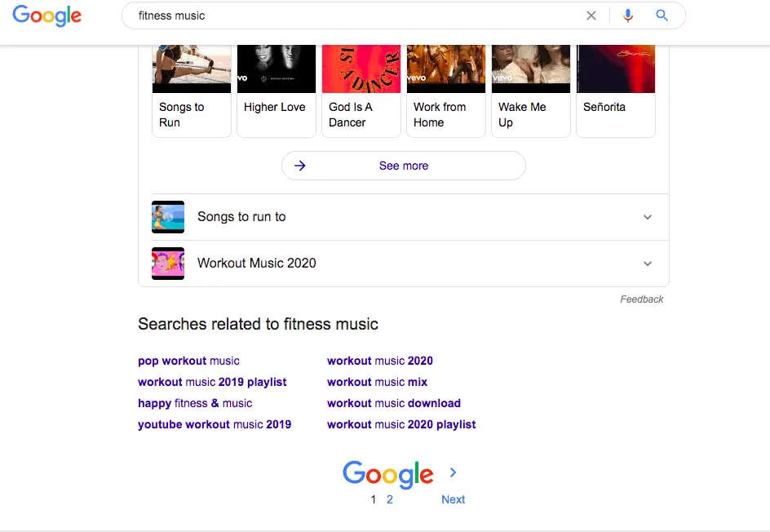Image resolution: width=770 pixels, height=532 pixels.
Task: Open the God Is A Dancer thumbnail
Action: tap(361, 69)
